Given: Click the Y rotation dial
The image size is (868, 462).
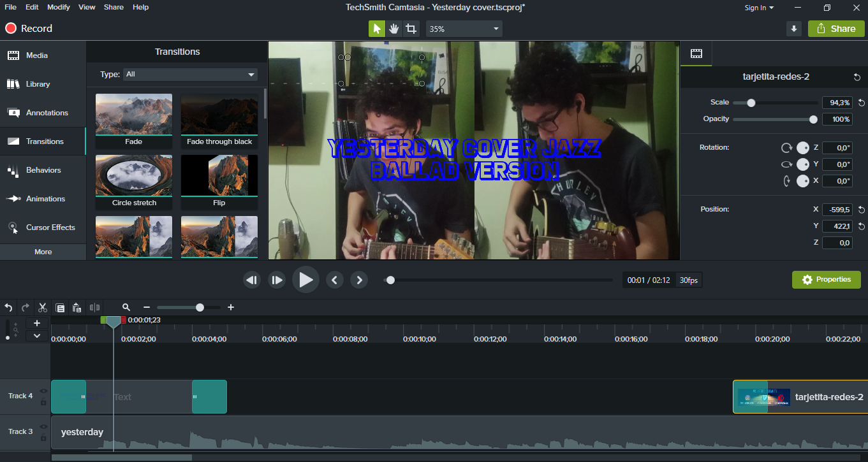Looking at the screenshot, I should click(803, 164).
